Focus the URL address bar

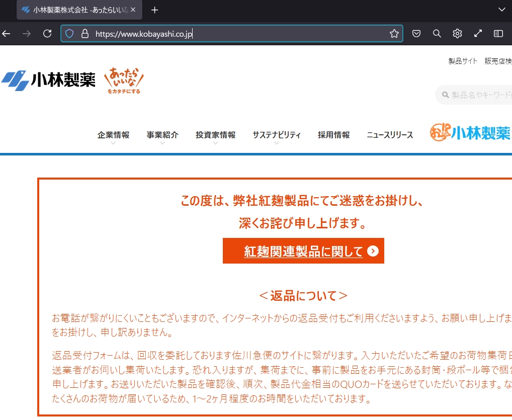(x=232, y=34)
